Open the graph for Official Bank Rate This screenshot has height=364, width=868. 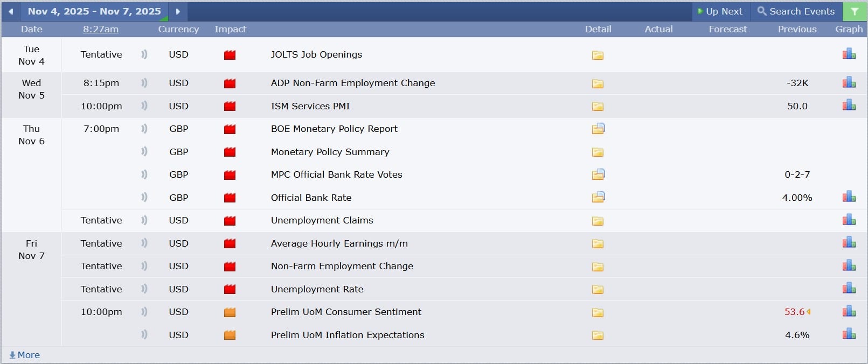click(849, 197)
